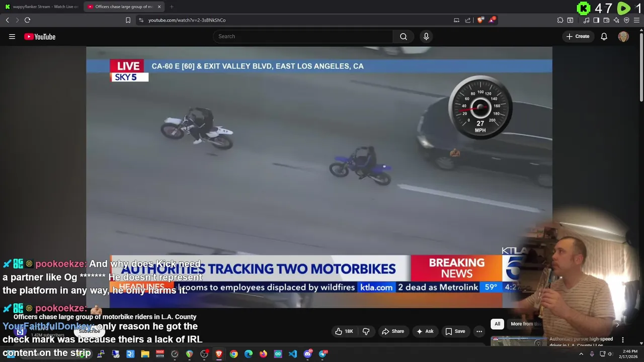Viewport: 644px width, 362px height.
Task: Start voice search with the microphone icon
Action: pos(426,36)
